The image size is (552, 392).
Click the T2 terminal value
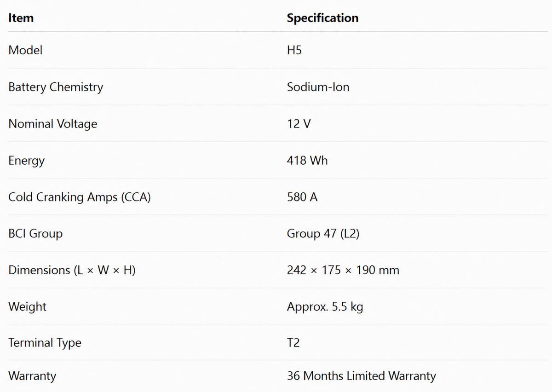click(x=293, y=343)
